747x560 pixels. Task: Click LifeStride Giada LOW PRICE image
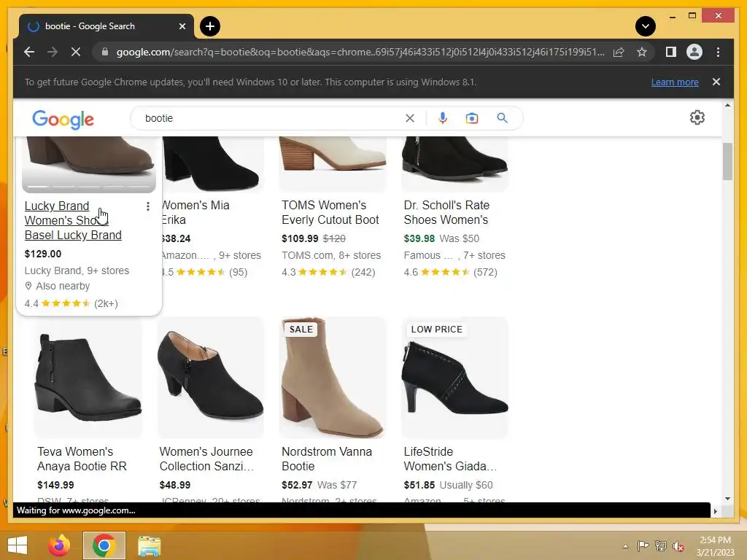(x=455, y=378)
